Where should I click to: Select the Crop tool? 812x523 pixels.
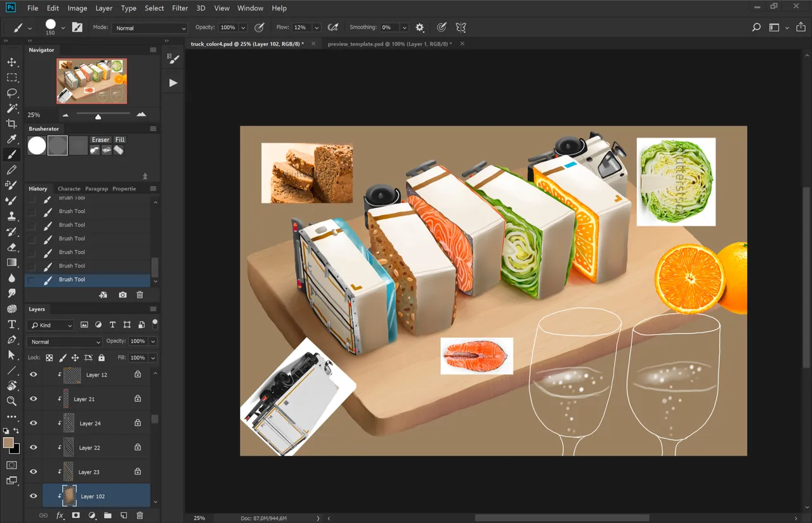point(11,124)
